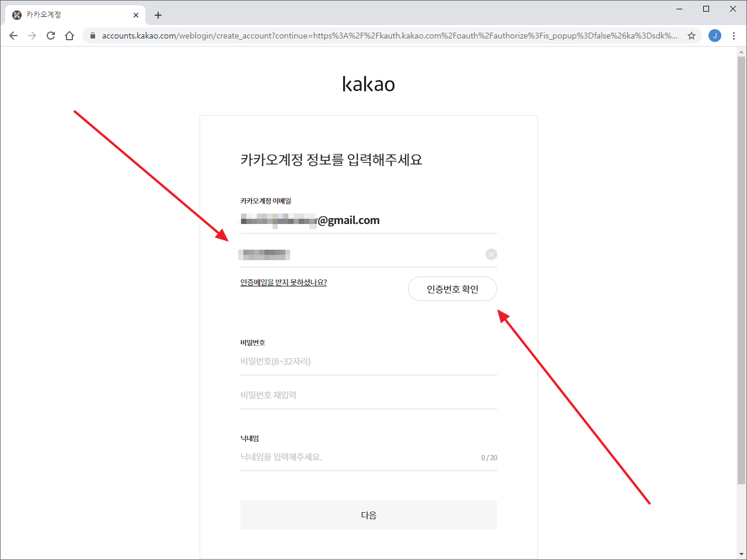
Task: Click the browser forward arrow
Action: coord(32,36)
